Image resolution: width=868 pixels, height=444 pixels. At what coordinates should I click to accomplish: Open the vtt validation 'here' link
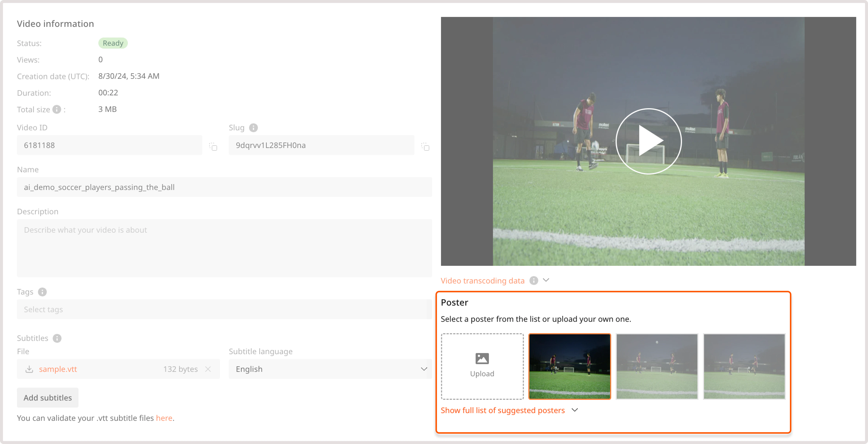(x=164, y=418)
